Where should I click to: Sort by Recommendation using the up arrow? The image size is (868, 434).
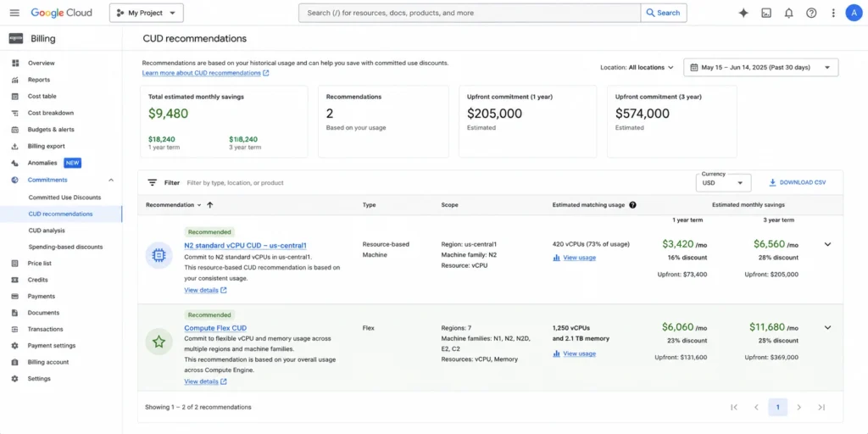(210, 205)
